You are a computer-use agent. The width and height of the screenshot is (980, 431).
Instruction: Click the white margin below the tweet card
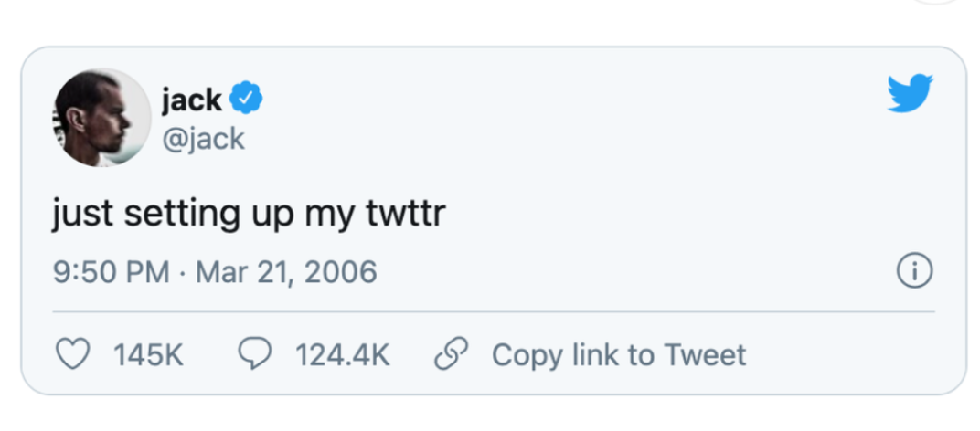(490, 415)
